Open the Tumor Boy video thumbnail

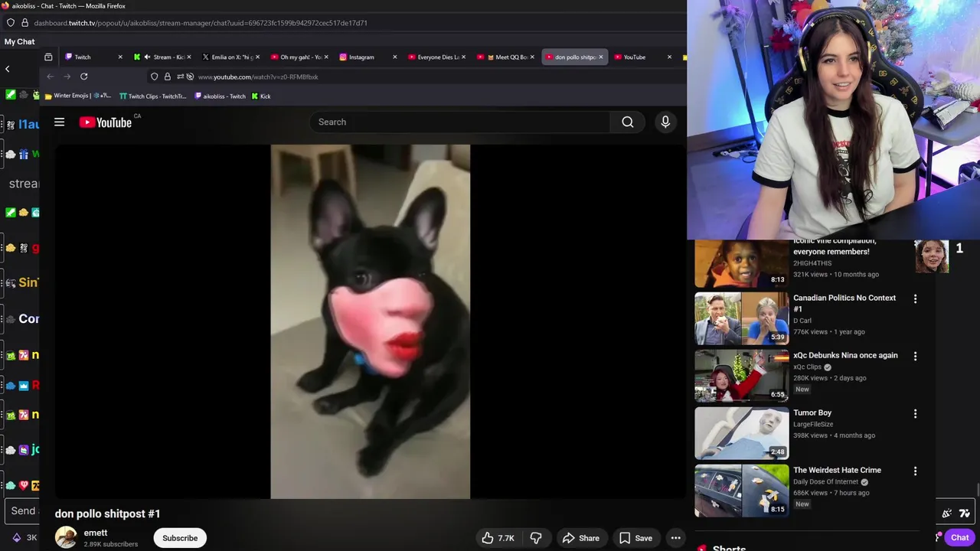pos(741,433)
